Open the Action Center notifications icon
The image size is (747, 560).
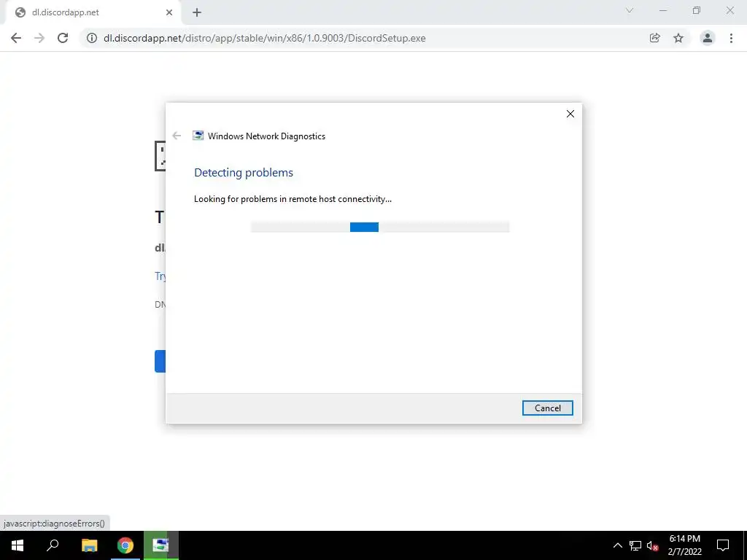coord(723,545)
